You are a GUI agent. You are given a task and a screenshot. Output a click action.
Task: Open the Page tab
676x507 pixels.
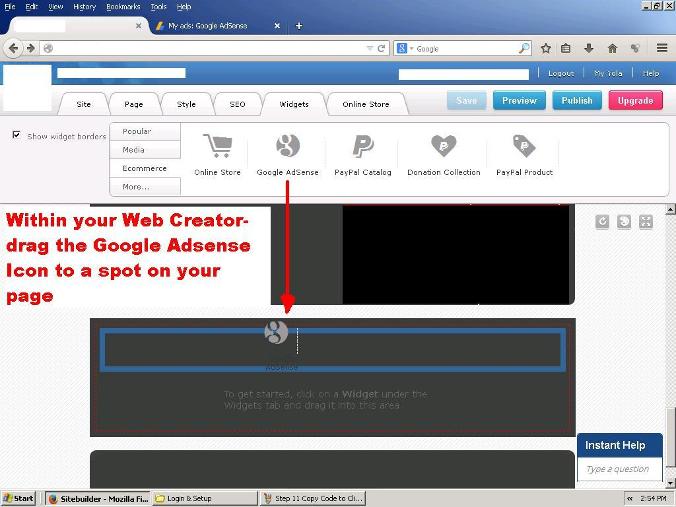[134, 104]
